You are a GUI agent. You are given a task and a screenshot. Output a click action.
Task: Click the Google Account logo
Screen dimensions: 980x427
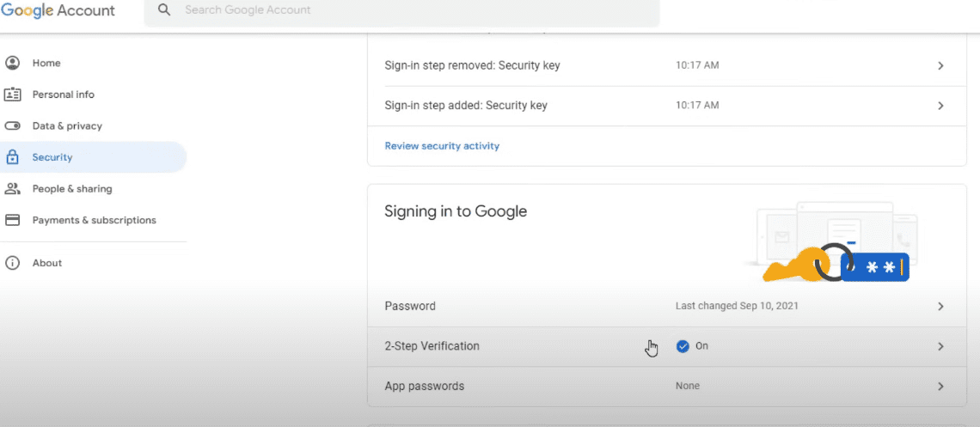(x=58, y=11)
